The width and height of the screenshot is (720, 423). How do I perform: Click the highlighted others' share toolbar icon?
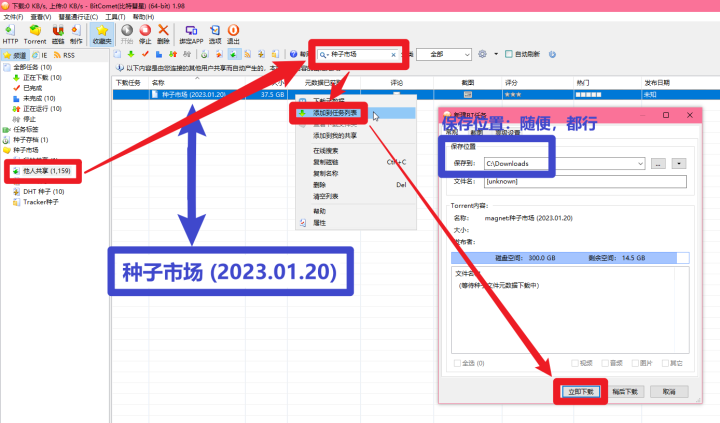[233, 54]
